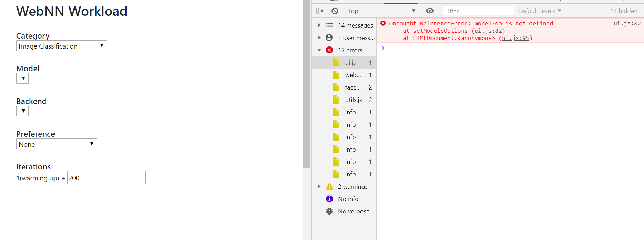Image resolution: width=644 pixels, height=240 pixels.
Task: Focus the console Filter field
Action: click(x=478, y=11)
